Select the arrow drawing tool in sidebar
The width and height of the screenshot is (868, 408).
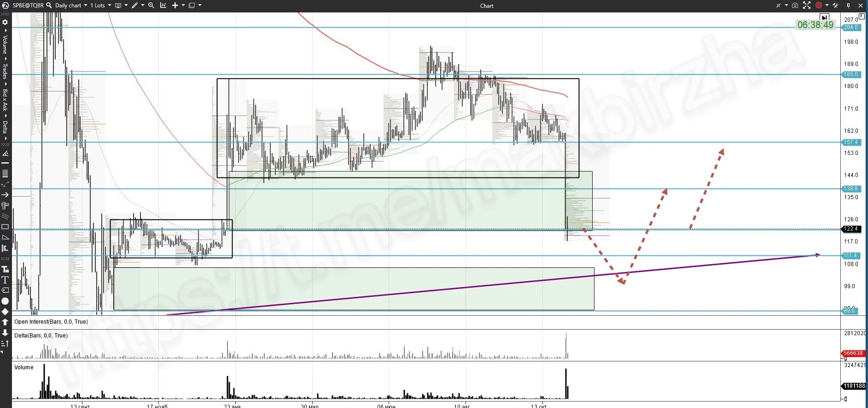tap(5, 195)
